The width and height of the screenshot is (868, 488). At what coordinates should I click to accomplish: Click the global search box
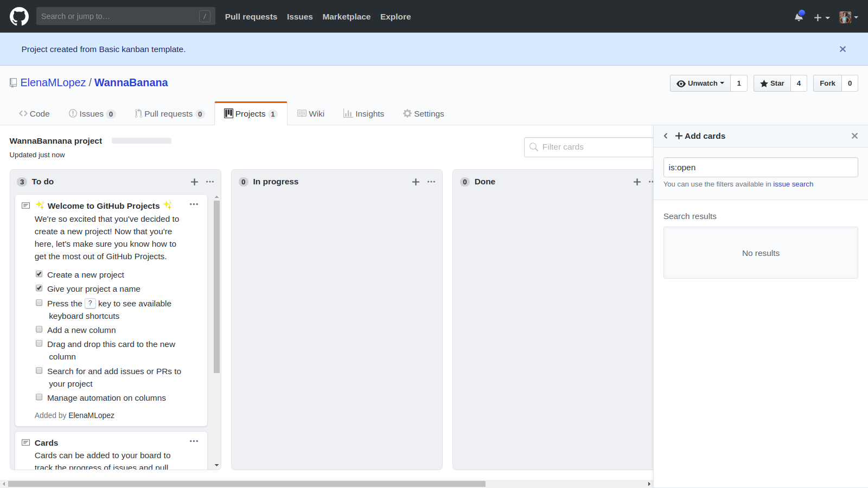pos(125,16)
